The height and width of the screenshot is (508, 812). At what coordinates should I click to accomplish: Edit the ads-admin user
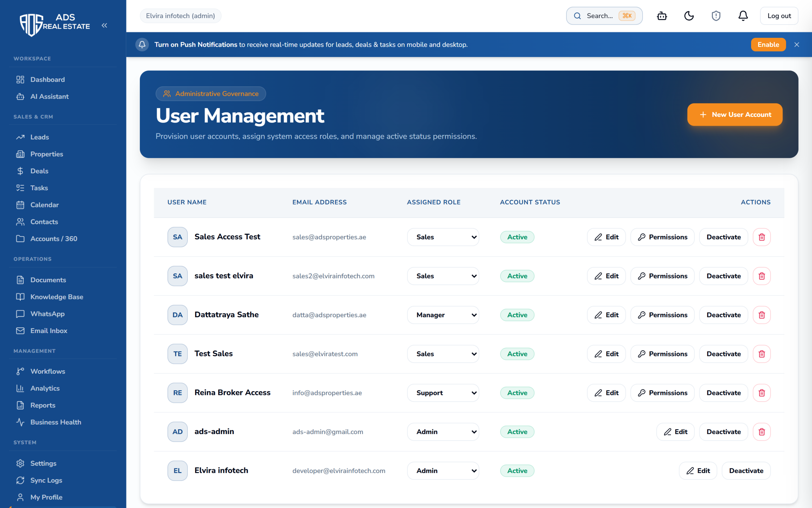[x=675, y=432]
